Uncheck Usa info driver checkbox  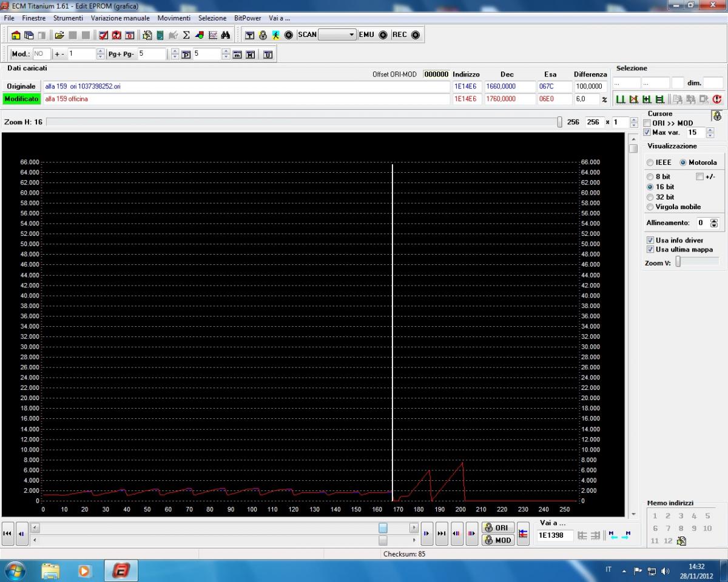[x=650, y=240]
